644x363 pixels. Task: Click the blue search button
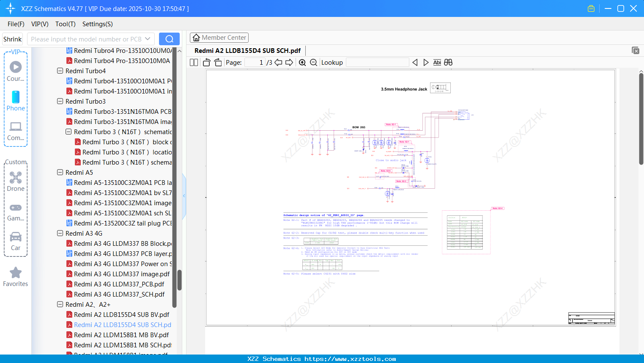coord(169,39)
